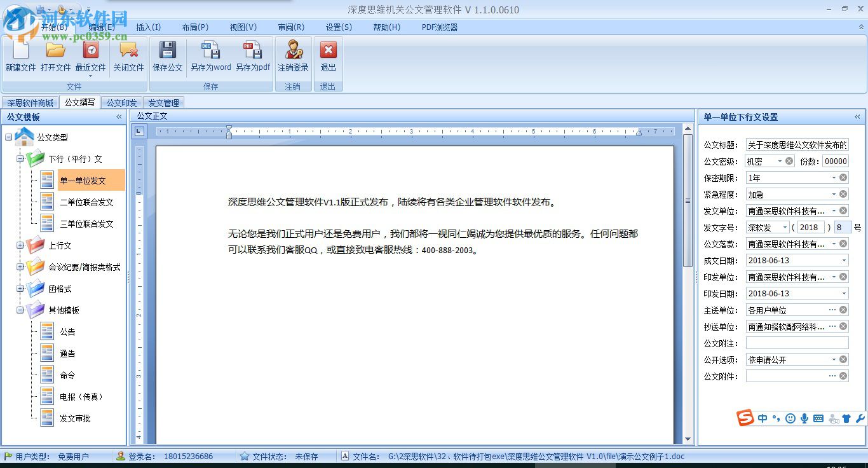Viewport: 868px width, 468px height.
Task: Click the Sogou input method S icon
Action: point(745,418)
